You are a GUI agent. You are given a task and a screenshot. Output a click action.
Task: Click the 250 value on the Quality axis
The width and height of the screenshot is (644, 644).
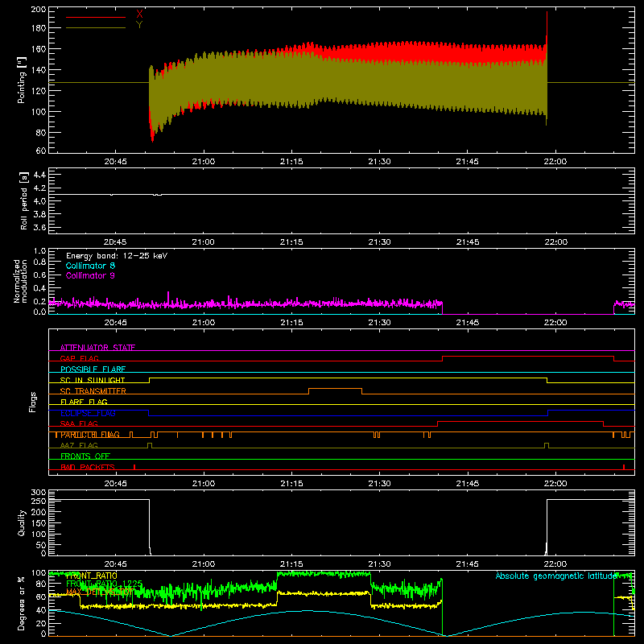39,502
